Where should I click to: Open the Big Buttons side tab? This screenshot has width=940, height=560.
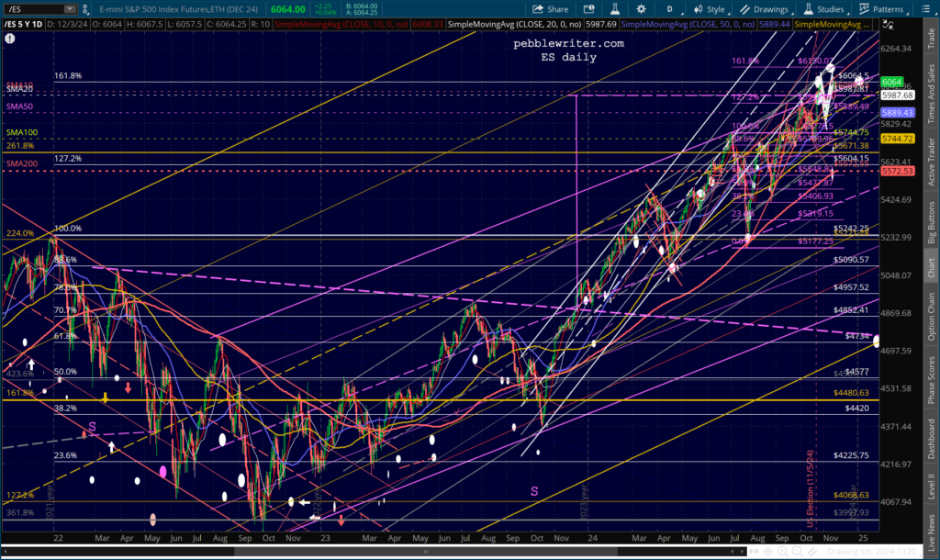[932, 222]
